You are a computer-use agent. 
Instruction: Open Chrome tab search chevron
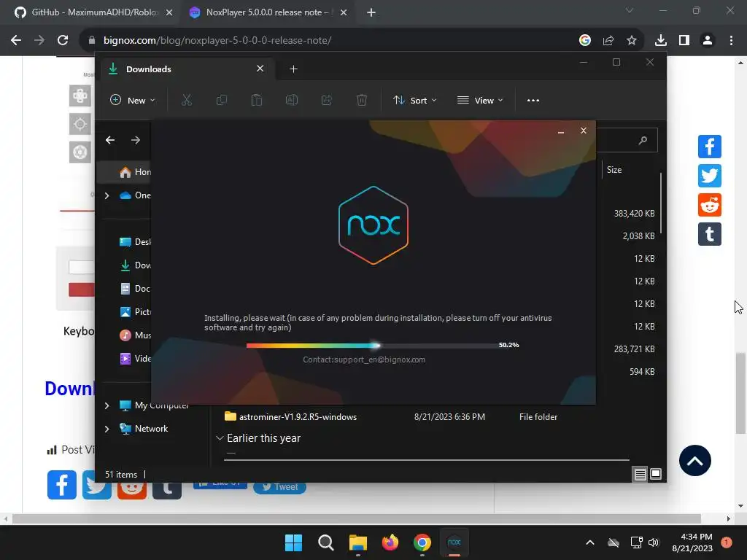pos(630,10)
